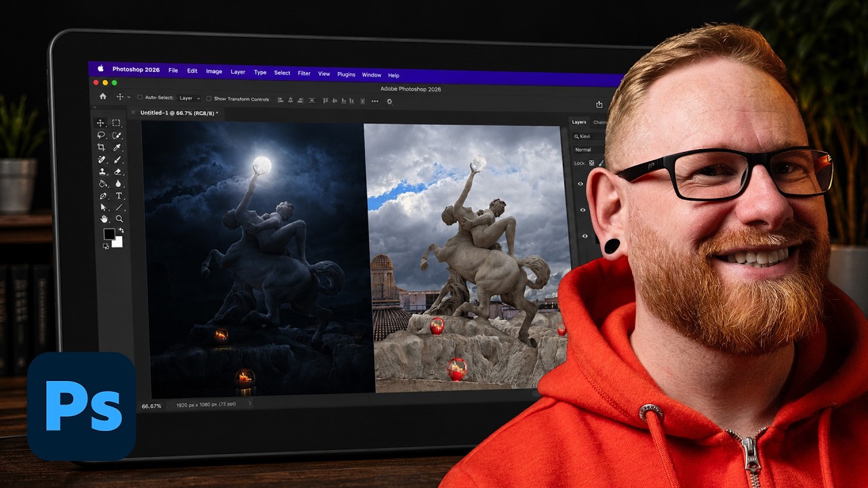Select the Hand tool

(x=104, y=219)
